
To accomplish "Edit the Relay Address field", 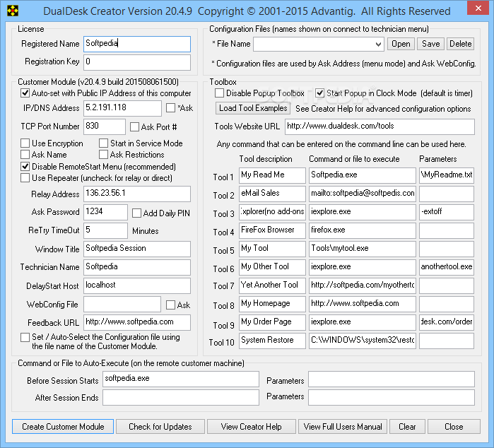I will (x=137, y=194).
